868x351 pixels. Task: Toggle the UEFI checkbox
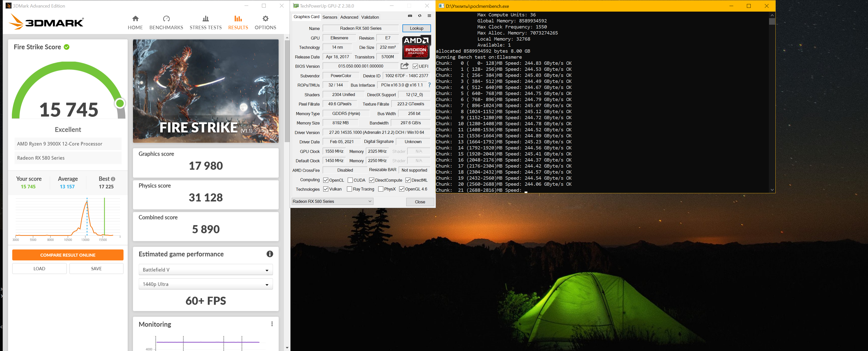click(415, 66)
